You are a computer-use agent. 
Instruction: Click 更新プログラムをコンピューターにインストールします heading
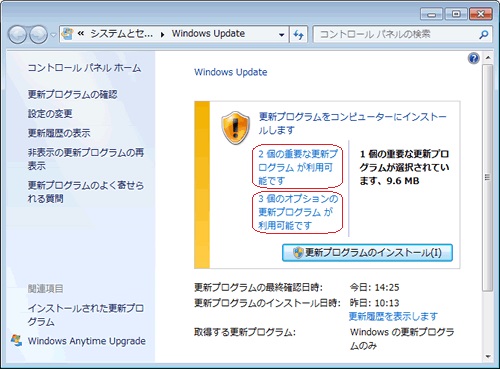click(353, 123)
